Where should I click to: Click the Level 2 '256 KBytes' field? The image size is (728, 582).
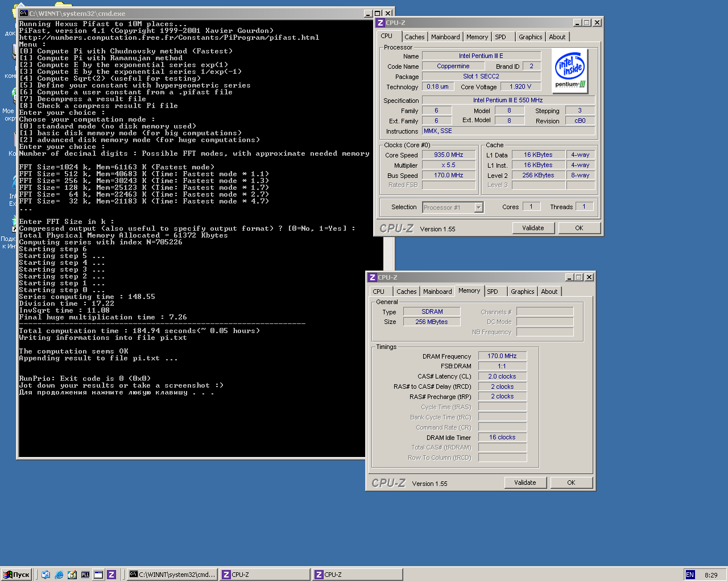coord(538,175)
